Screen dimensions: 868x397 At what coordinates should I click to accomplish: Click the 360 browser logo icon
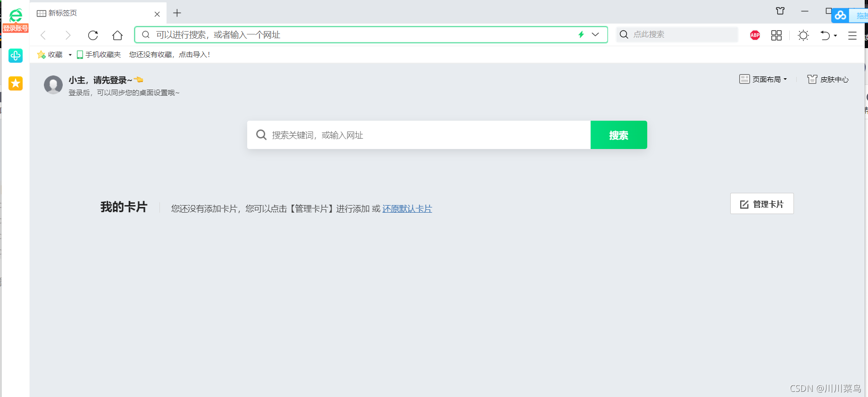(x=16, y=15)
